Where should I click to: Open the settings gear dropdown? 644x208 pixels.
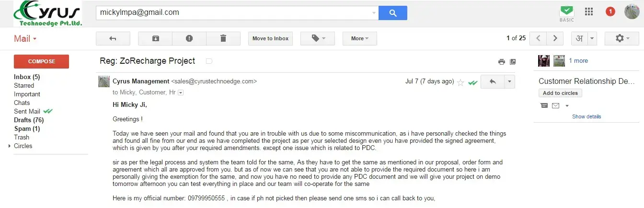(x=621, y=38)
